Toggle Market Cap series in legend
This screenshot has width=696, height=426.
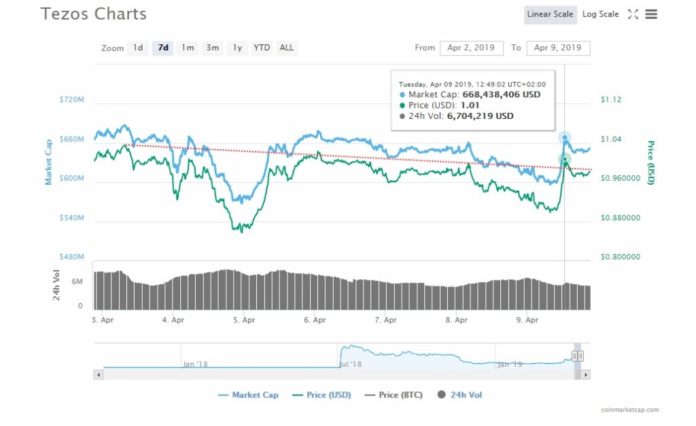(x=248, y=394)
